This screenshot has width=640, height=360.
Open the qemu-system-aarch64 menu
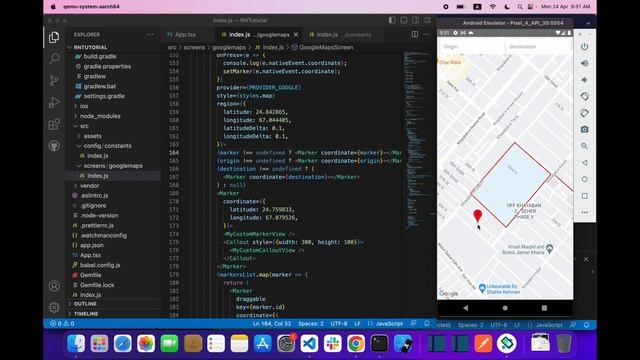coord(91,7)
